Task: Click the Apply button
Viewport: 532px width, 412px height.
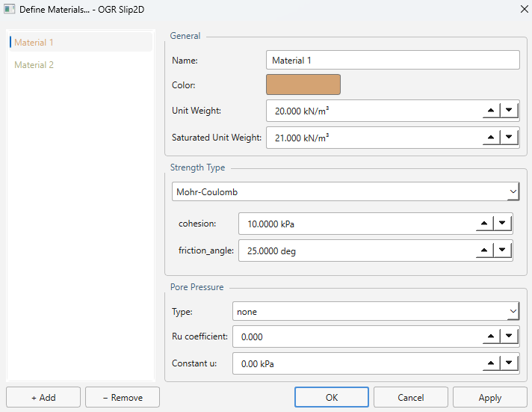Action: click(x=490, y=397)
